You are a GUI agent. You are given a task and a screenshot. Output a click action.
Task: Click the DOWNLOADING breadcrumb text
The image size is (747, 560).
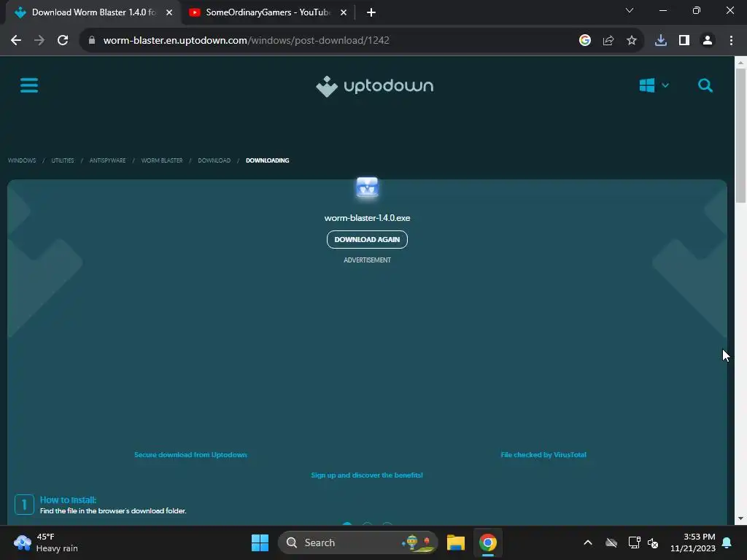pyautogui.click(x=267, y=160)
